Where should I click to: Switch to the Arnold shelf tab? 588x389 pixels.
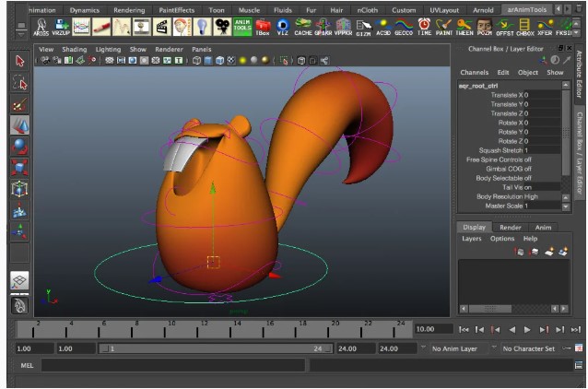(x=483, y=10)
